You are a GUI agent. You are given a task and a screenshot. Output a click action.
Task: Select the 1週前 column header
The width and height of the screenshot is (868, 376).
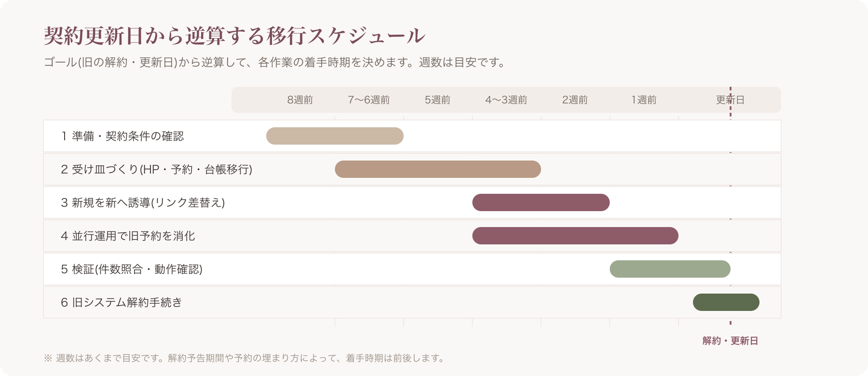644,100
